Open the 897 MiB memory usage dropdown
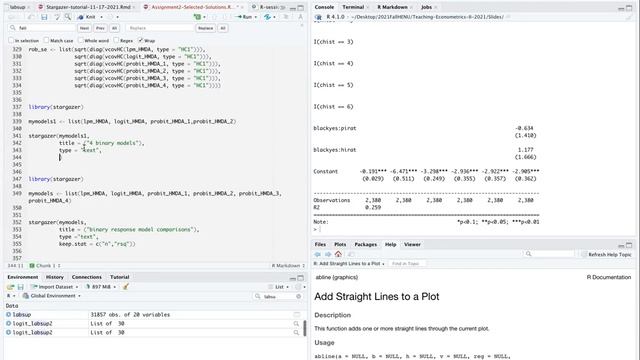This screenshot has height=360, width=640. click(x=100, y=287)
